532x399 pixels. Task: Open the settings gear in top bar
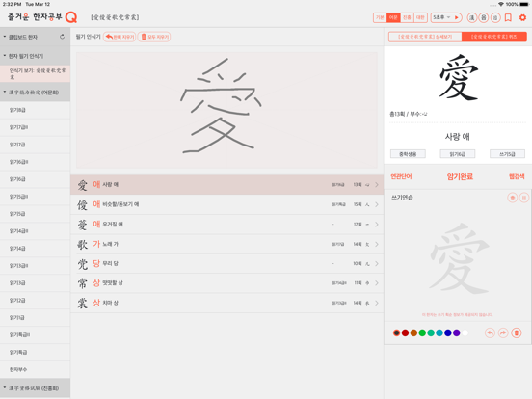coord(522,17)
